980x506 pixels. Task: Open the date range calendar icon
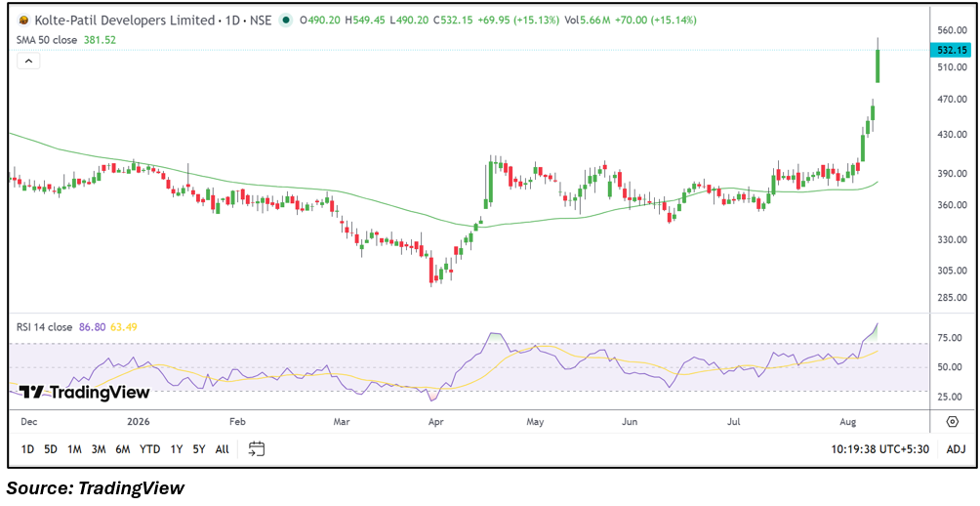257,448
